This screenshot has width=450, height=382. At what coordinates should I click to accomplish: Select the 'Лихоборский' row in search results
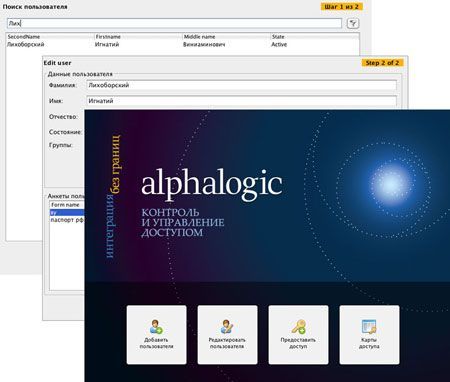tap(183, 44)
